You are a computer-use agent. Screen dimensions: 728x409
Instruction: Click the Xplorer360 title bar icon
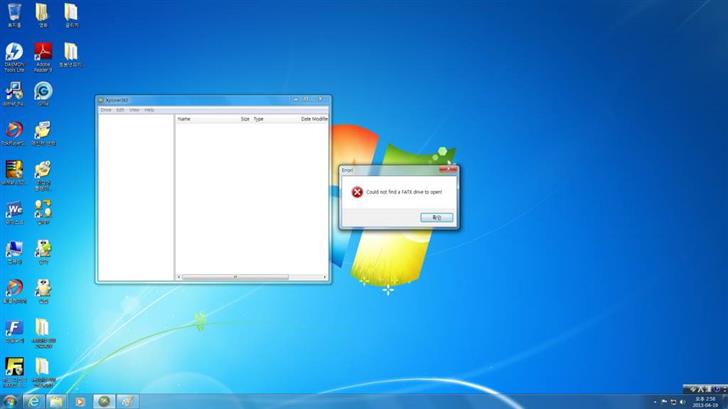pyautogui.click(x=101, y=100)
